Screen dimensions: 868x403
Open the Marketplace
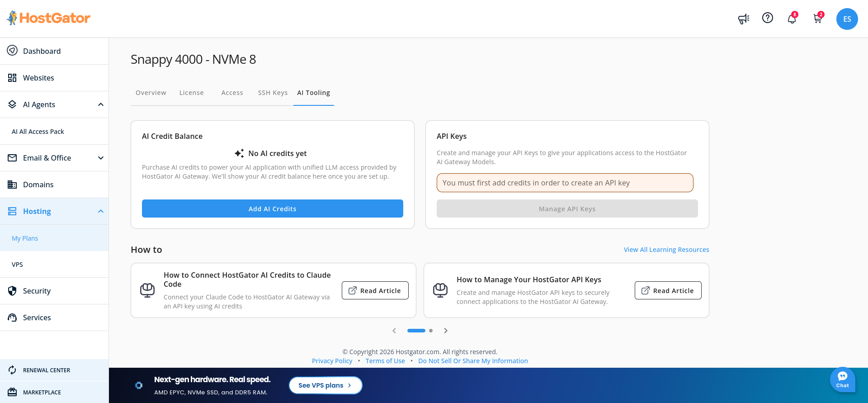click(x=54, y=392)
